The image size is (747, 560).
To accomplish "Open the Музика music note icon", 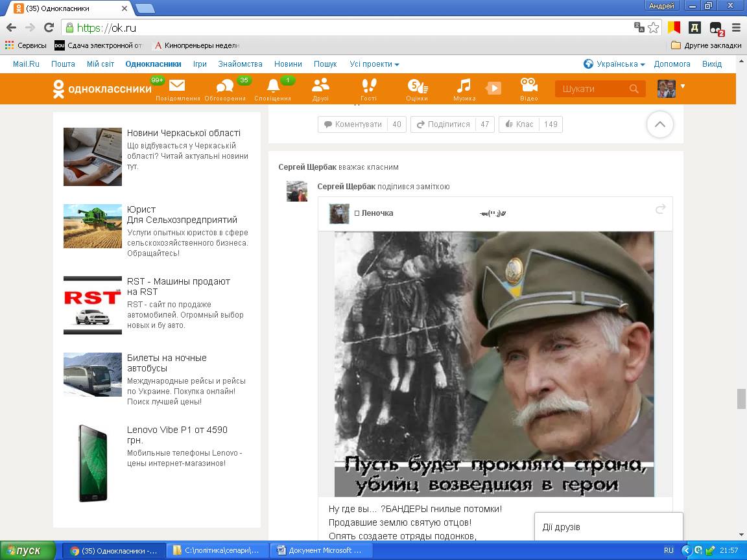I will pos(464,86).
